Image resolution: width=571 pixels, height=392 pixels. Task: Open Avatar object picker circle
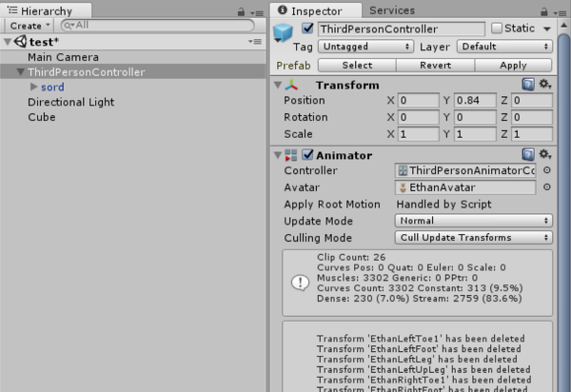[x=546, y=187]
